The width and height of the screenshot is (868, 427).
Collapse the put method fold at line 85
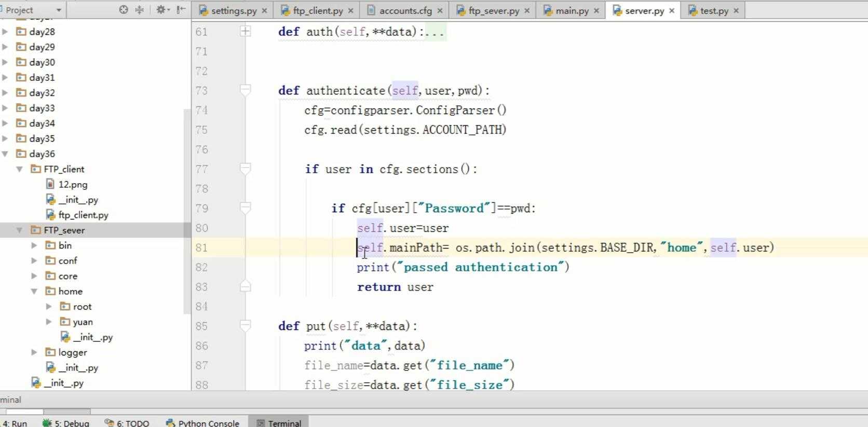[246, 326]
